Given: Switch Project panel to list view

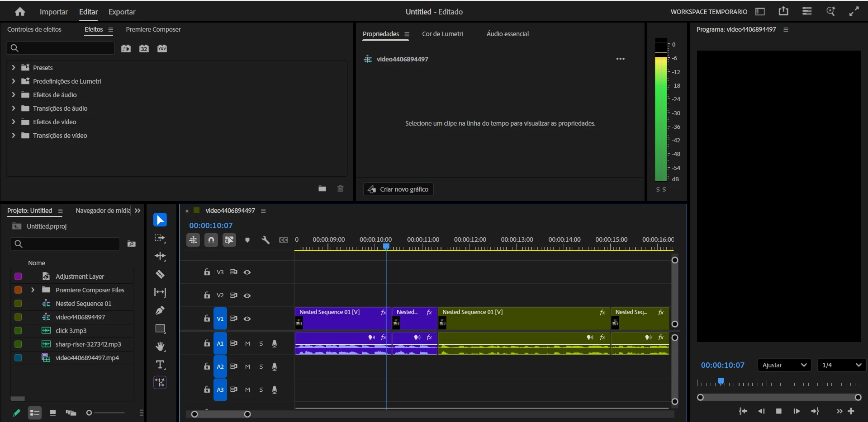Looking at the screenshot, I should 35,413.
